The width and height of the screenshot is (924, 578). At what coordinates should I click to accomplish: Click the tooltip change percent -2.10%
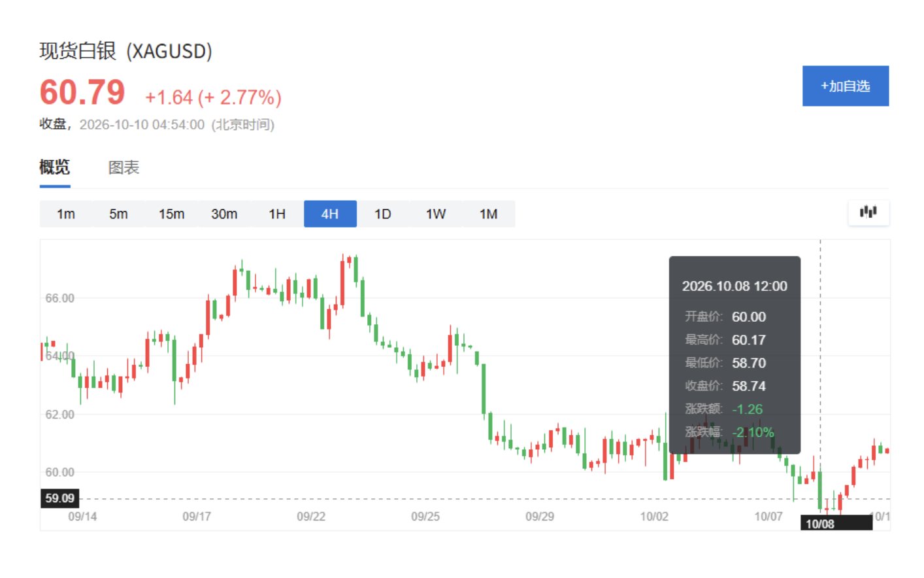(x=753, y=432)
